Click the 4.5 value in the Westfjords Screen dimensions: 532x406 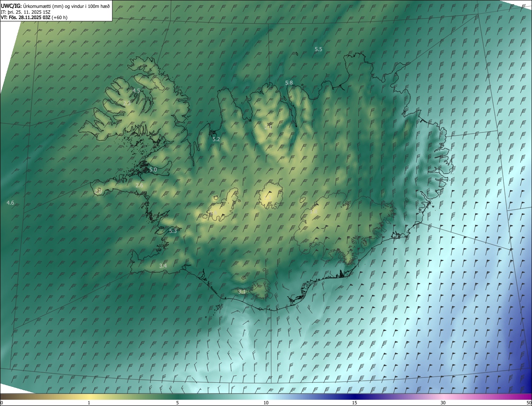coord(136,90)
